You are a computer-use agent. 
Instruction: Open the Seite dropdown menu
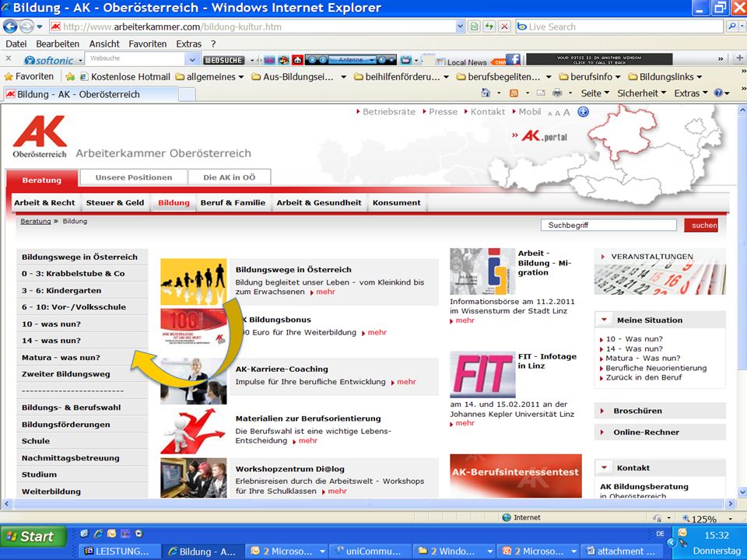(x=595, y=93)
